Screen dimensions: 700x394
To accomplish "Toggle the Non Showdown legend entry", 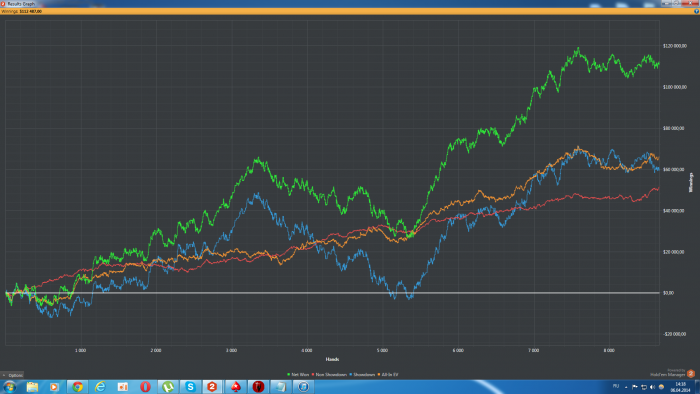I will tap(329, 374).
